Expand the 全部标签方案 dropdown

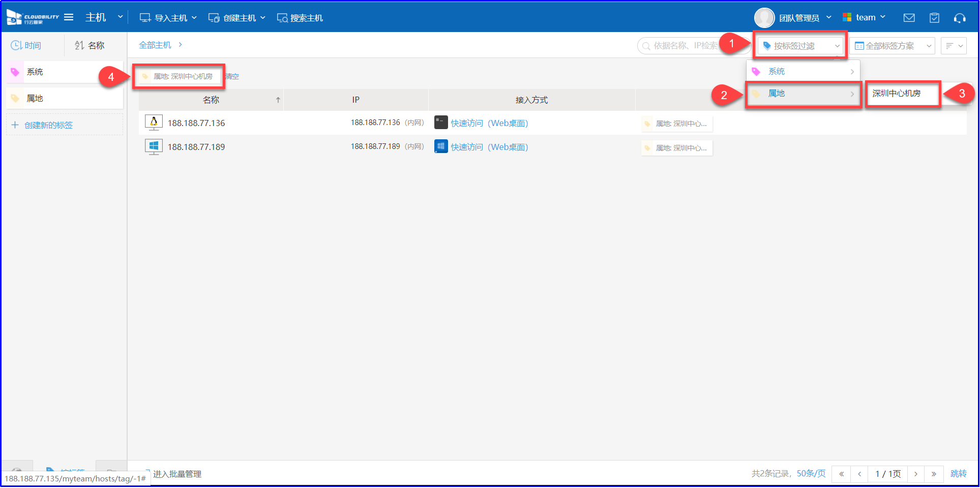(x=893, y=46)
